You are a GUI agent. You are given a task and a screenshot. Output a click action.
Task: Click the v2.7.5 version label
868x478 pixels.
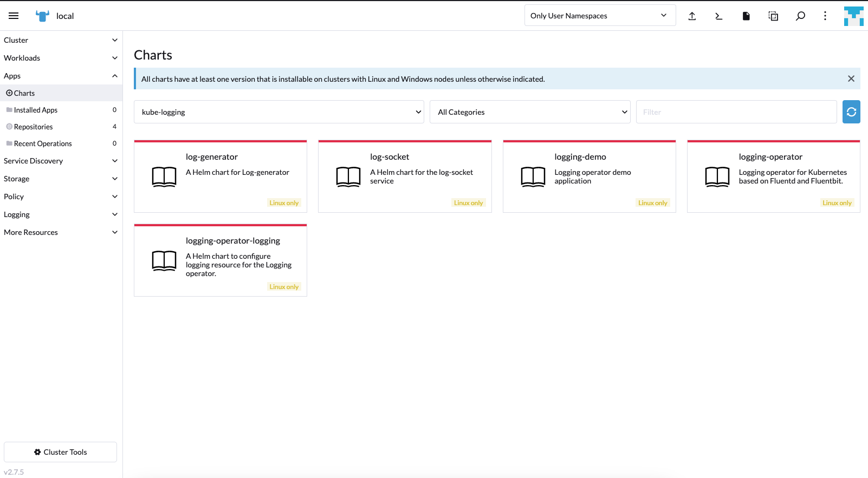pos(14,472)
